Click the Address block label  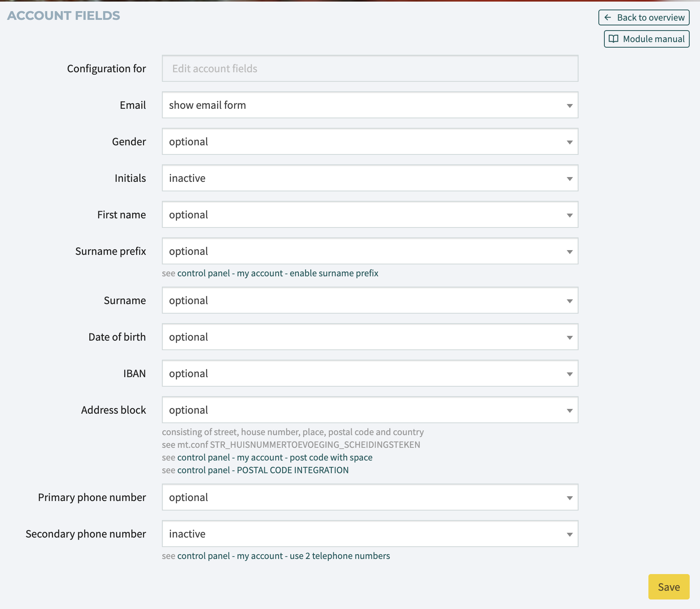click(113, 410)
